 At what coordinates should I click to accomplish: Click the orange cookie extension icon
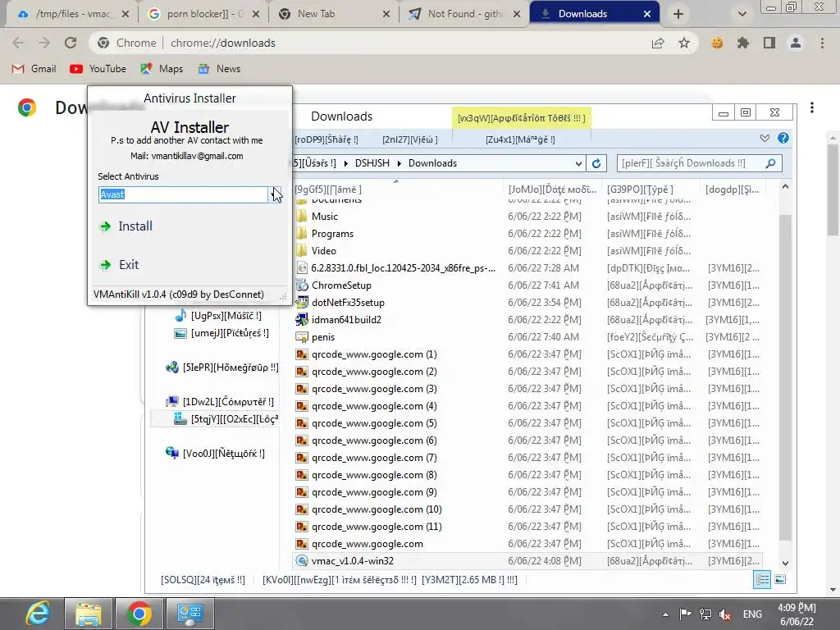point(717,43)
